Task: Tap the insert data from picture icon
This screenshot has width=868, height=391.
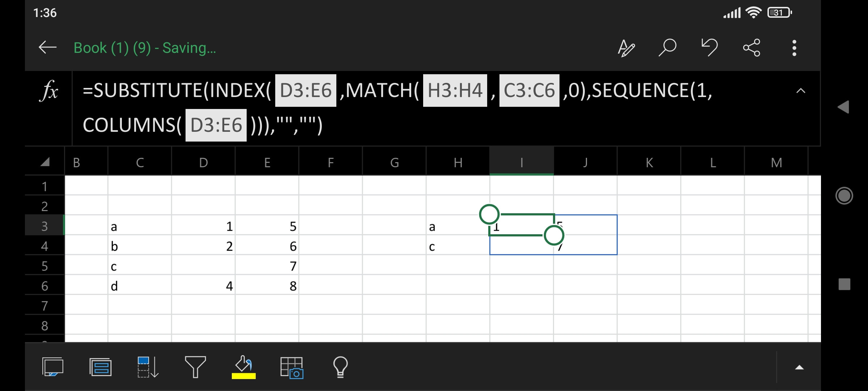Action: coord(292,367)
